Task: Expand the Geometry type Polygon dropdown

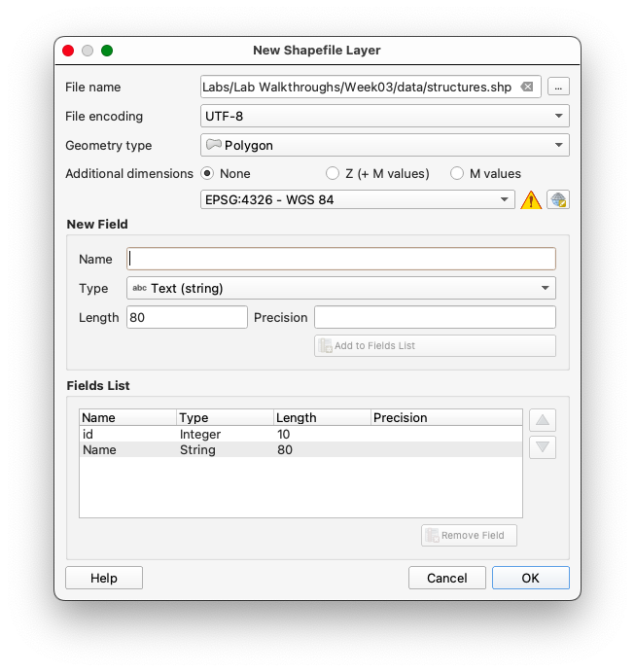Action: click(384, 145)
